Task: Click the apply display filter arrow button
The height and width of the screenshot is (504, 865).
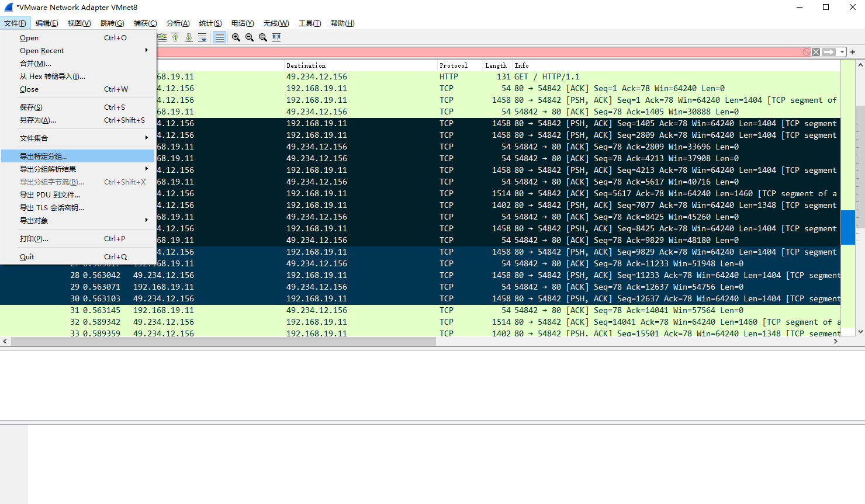Action: [829, 52]
